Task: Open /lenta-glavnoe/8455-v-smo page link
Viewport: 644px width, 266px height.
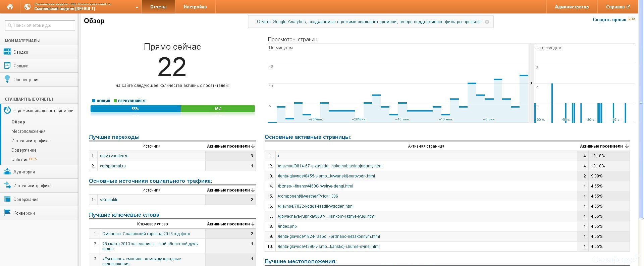Action: pyautogui.click(x=326, y=176)
